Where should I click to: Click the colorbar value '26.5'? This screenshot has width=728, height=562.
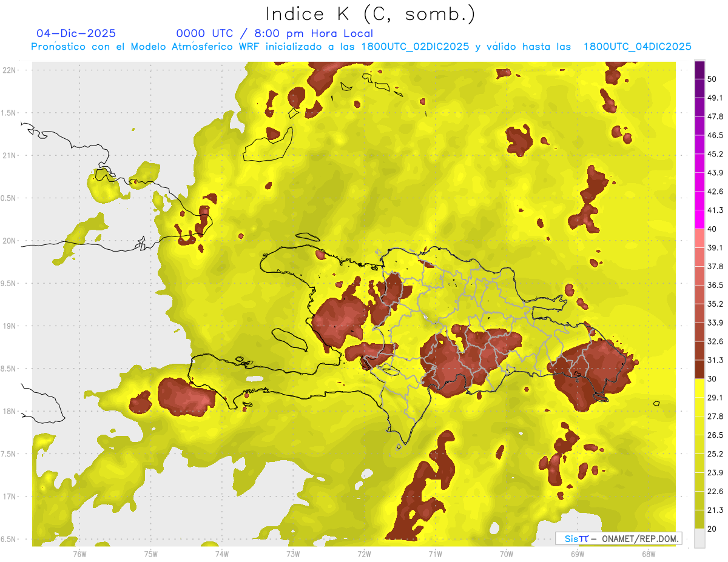coord(715,435)
